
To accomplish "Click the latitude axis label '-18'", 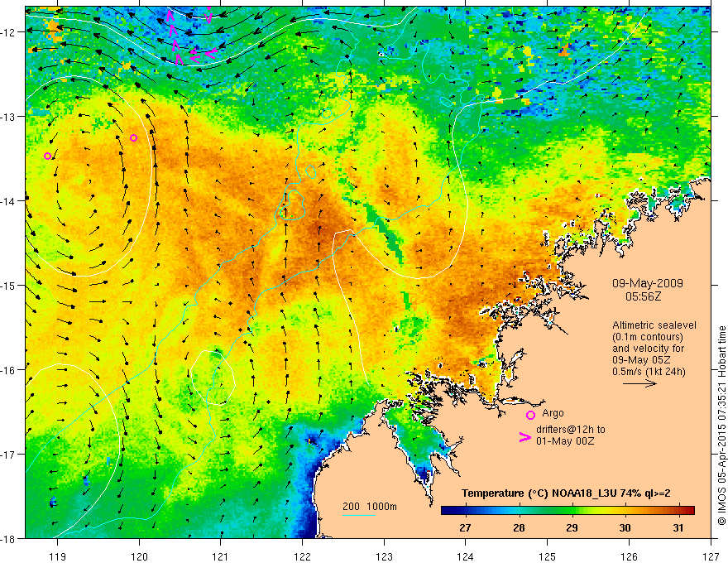I will click(9, 538).
